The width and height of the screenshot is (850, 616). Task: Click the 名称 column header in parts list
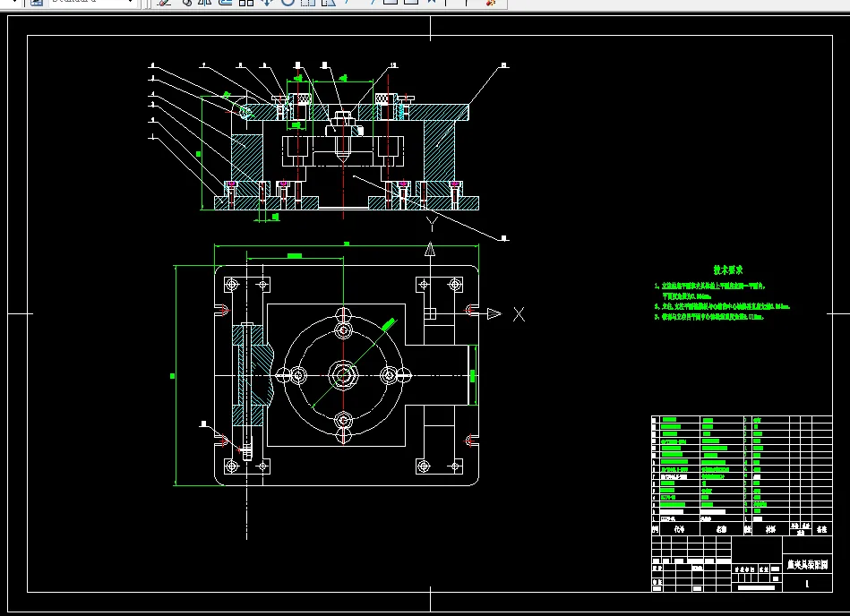[721, 529]
